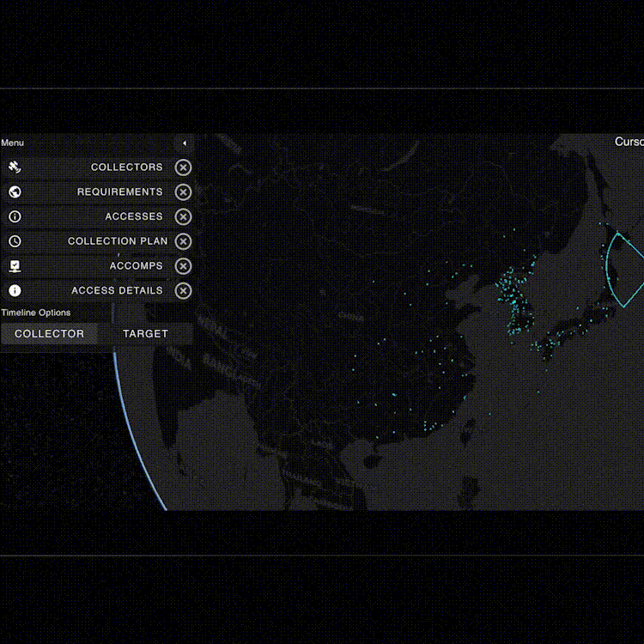Switch timeline option to TARGET
Viewport: 644px width, 644px height.
coord(145,333)
